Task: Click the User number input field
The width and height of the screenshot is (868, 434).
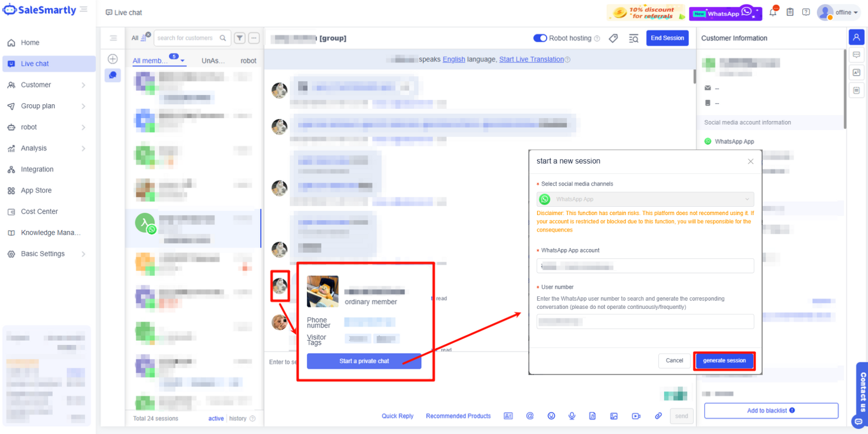Action: coord(645,322)
